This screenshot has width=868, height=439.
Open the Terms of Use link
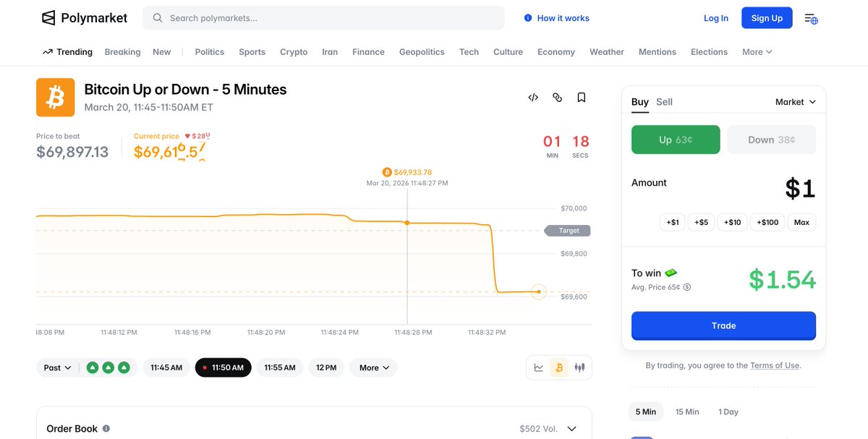click(x=775, y=366)
